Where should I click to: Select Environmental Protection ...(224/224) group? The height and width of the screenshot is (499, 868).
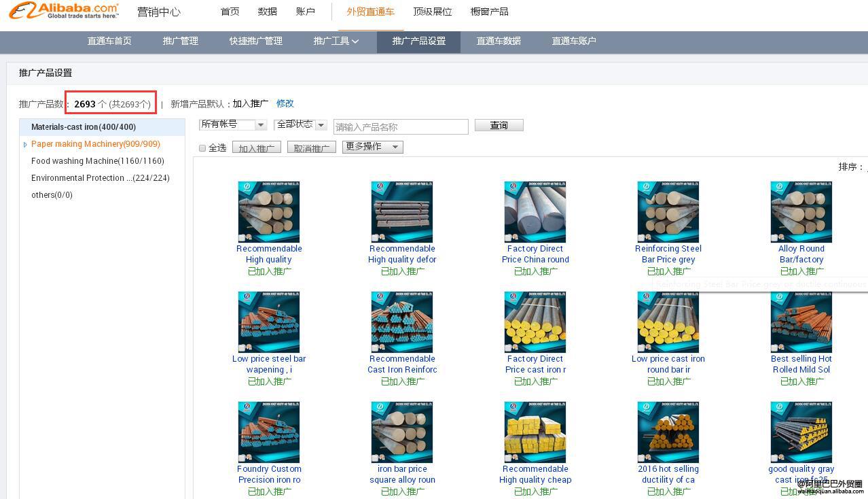tap(101, 178)
